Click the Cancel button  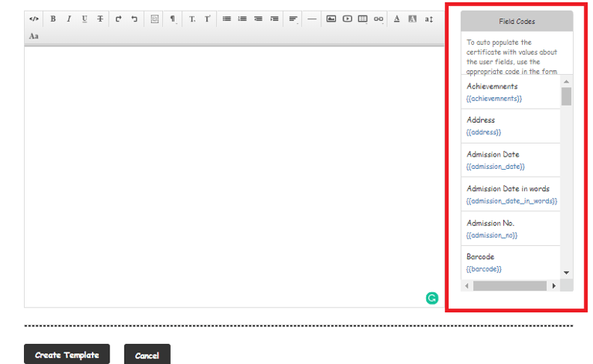[147, 356]
